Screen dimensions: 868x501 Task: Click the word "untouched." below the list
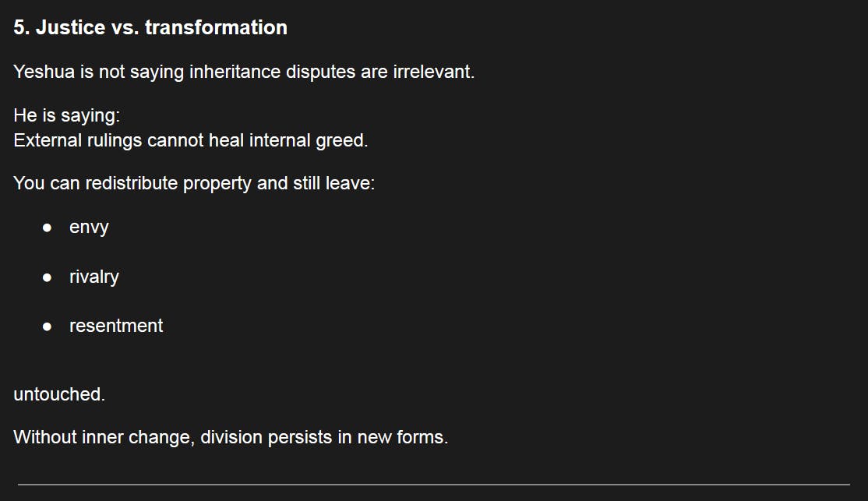click(x=59, y=394)
